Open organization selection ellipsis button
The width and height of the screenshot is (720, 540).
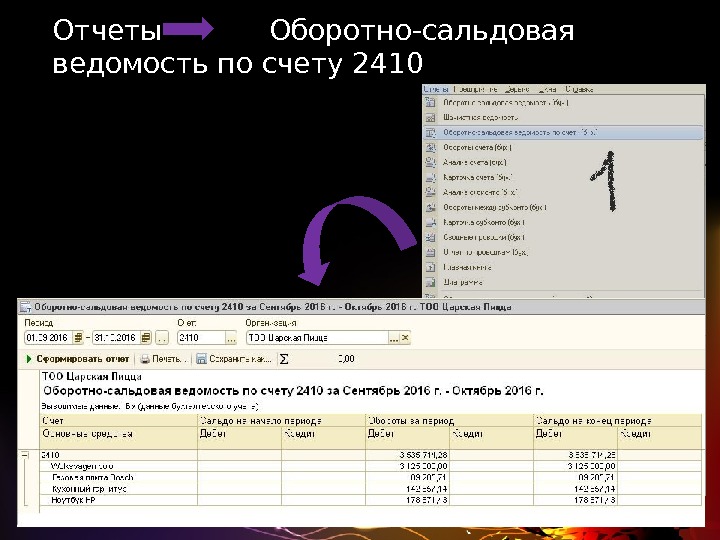[394, 338]
